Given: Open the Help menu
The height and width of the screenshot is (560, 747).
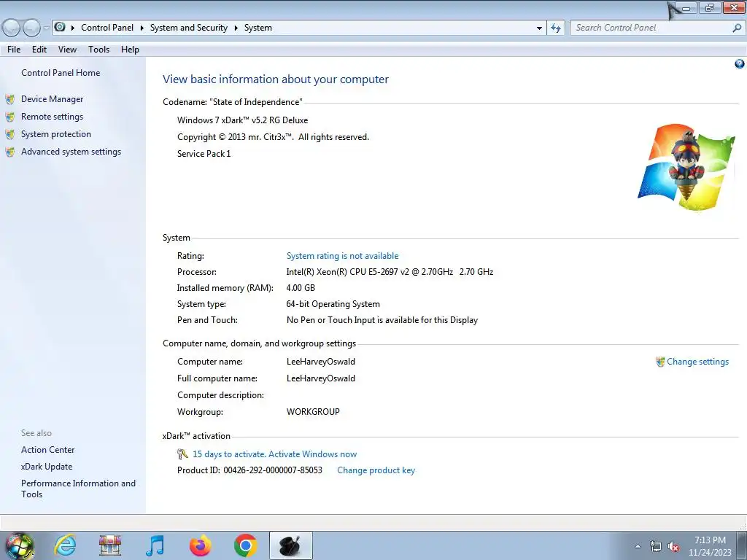Looking at the screenshot, I should tap(130, 50).
